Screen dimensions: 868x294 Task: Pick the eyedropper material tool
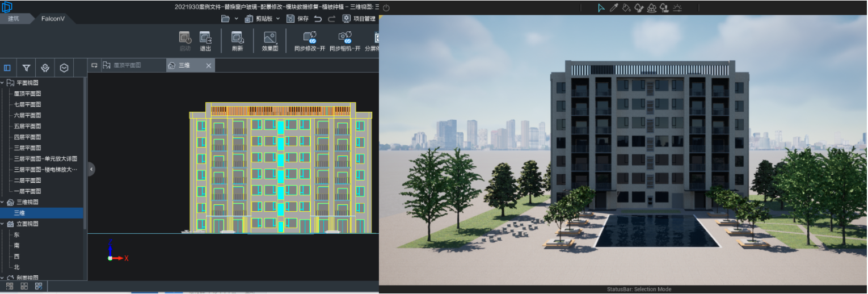click(x=613, y=8)
